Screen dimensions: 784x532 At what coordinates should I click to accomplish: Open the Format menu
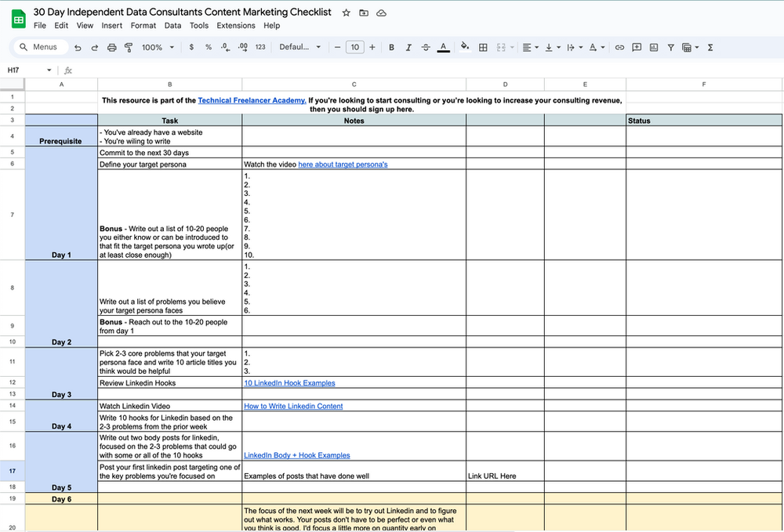(x=143, y=26)
